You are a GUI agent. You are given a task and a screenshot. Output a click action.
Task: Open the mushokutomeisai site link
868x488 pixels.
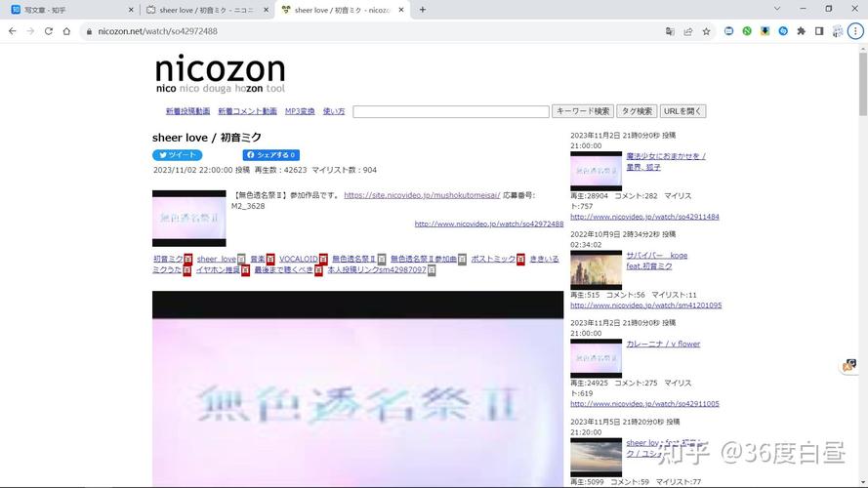[x=422, y=195]
